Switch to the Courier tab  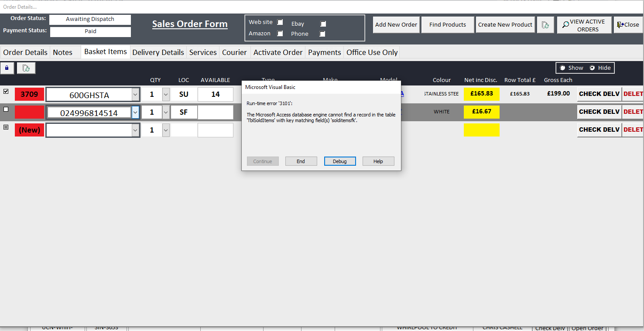point(235,52)
